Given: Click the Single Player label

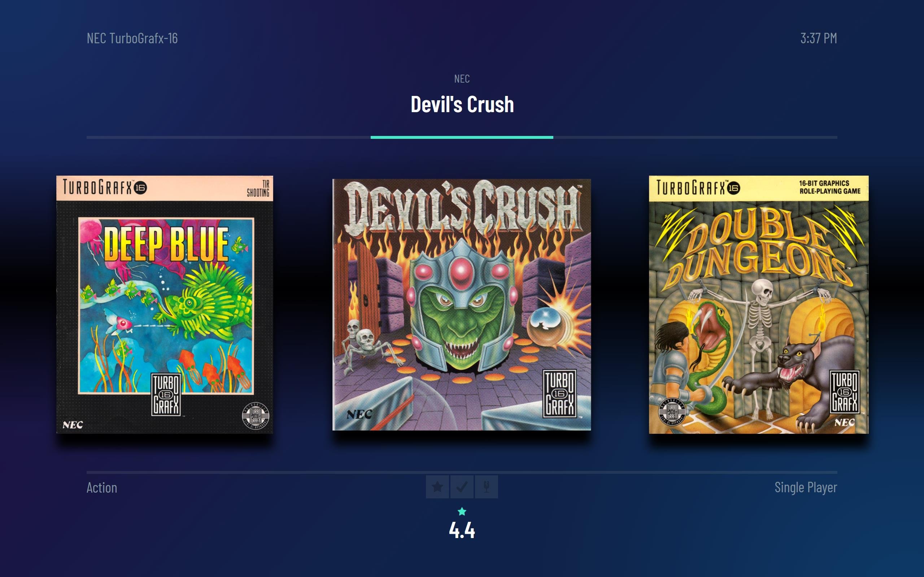Looking at the screenshot, I should click(x=806, y=487).
